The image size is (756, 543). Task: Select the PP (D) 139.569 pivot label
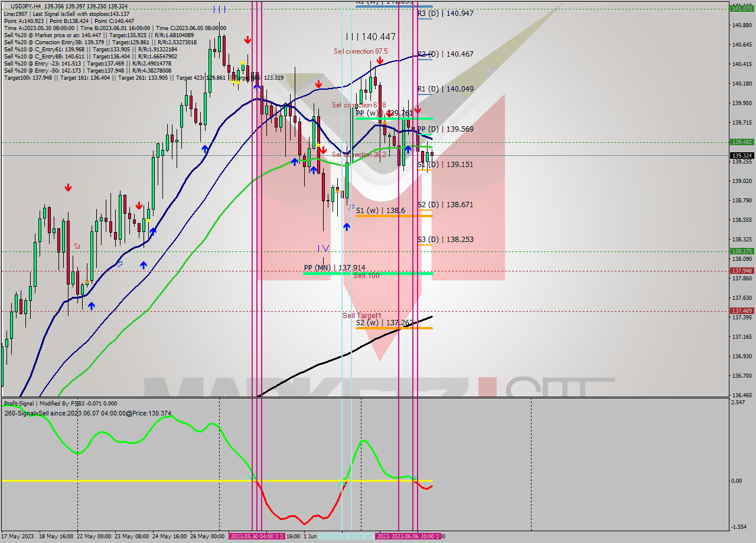tap(445, 129)
